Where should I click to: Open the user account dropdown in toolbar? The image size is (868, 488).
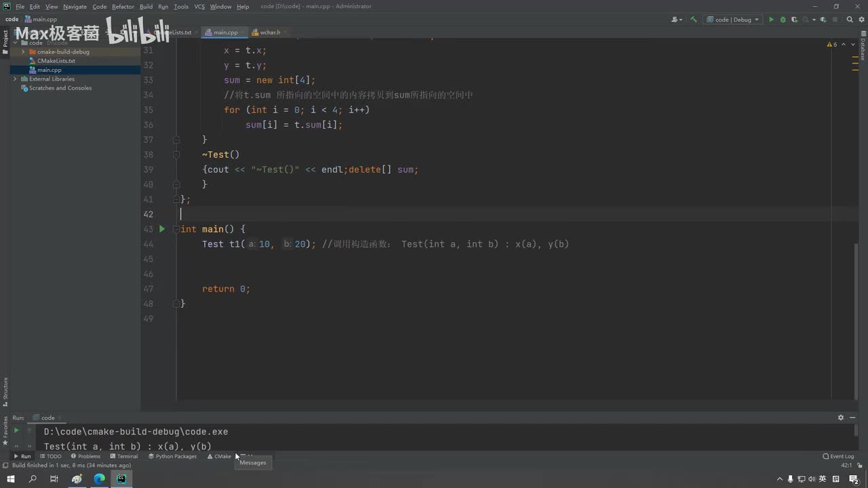(677, 20)
